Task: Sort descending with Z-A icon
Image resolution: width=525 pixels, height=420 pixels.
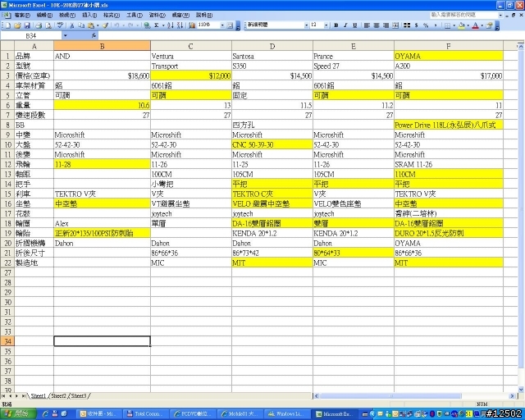Action: tap(180, 25)
